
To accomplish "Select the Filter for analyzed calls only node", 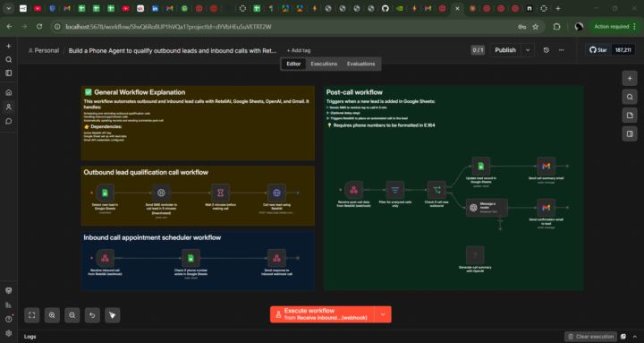I will (x=394, y=190).
